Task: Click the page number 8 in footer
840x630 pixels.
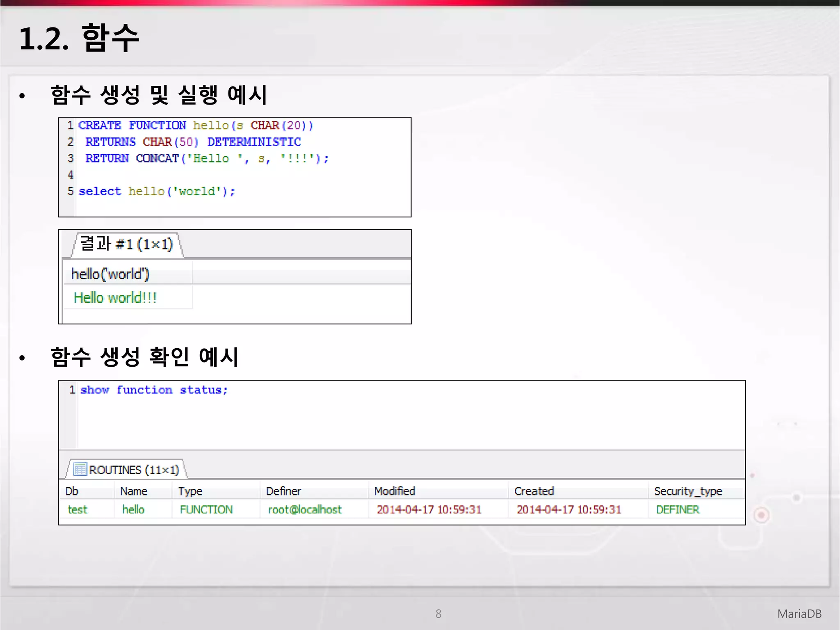Action: tap(438, 614)
